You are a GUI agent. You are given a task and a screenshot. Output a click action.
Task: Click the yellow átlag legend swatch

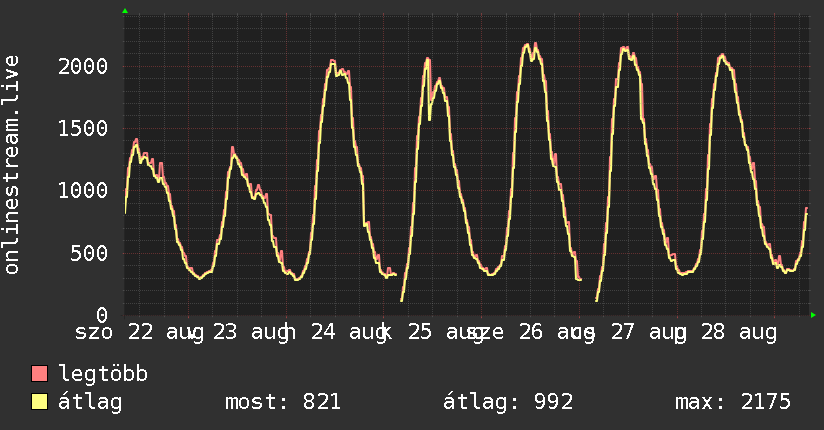tap(39, 402)
